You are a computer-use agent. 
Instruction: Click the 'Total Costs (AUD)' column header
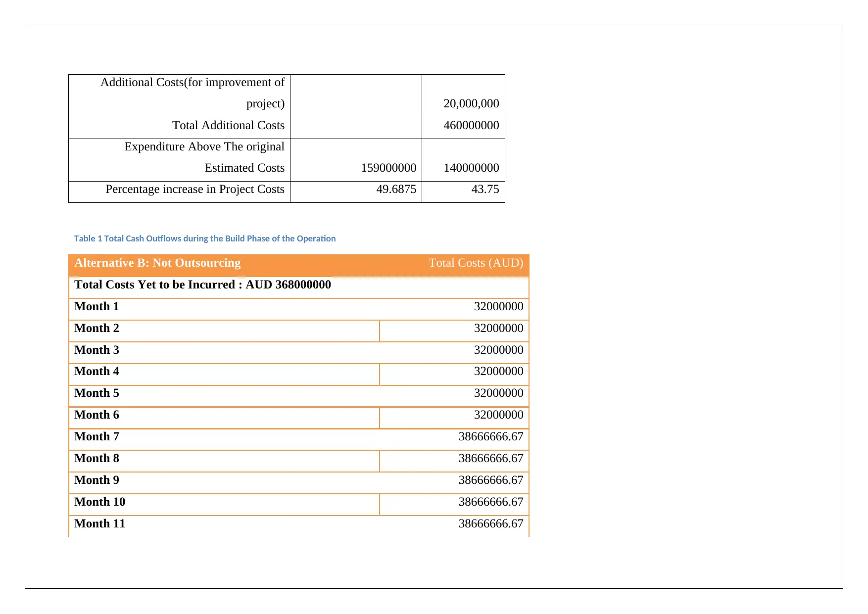(x=476, y=263)
